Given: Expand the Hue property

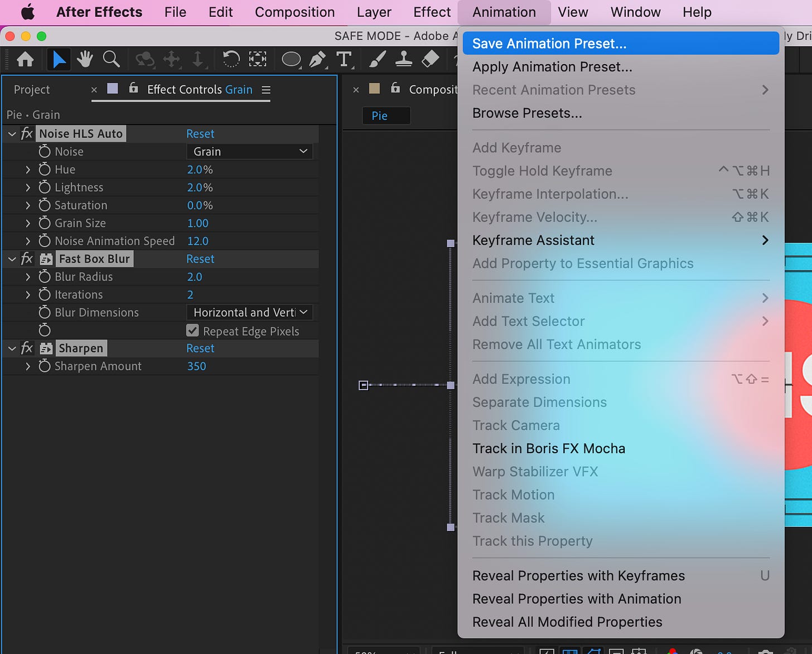Looking at the screenshot, I should (x=28, y=169).
